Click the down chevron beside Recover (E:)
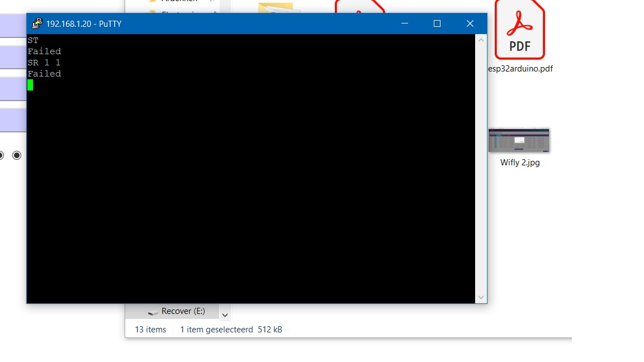 tap(225, 315)
